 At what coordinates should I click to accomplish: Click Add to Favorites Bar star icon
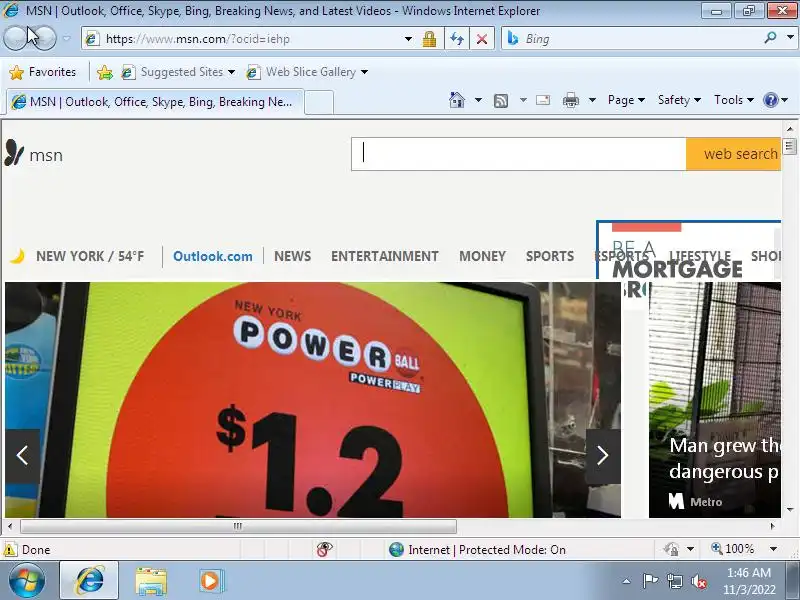coord(105,72)
